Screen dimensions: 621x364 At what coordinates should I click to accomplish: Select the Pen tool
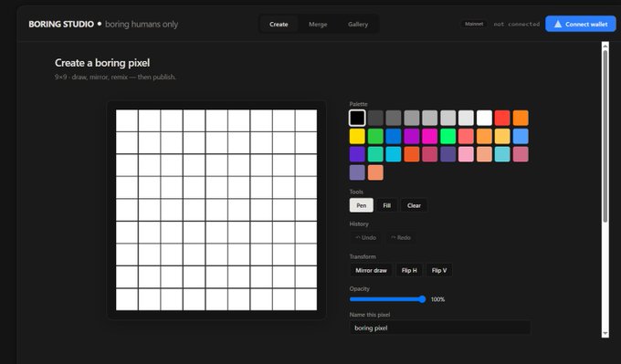click(x=362, y=205)
